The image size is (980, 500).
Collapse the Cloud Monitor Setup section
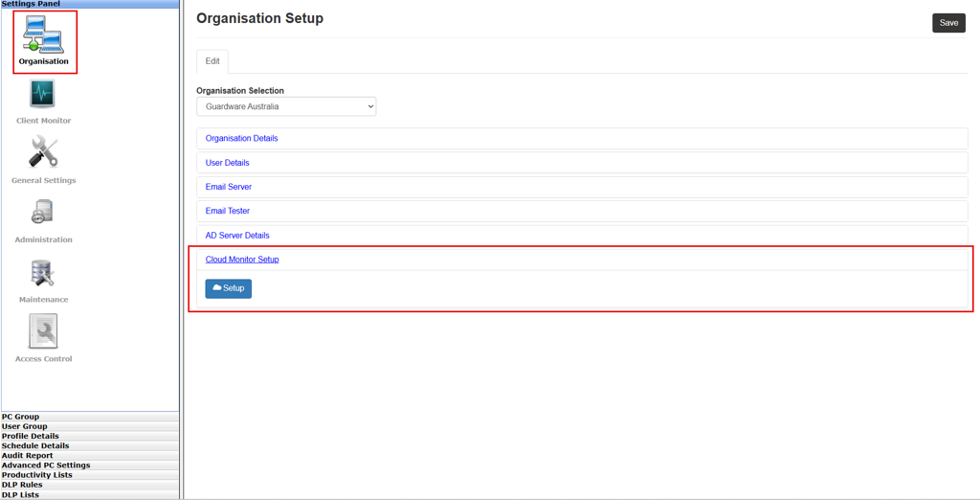click(x=242, y=260)
